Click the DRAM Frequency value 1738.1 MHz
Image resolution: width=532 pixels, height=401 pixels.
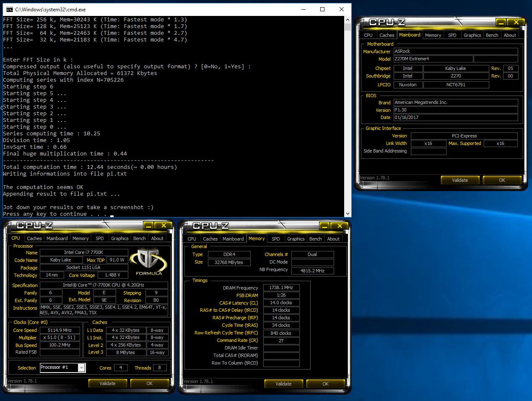pyautogui.click(x=281, y=287)
